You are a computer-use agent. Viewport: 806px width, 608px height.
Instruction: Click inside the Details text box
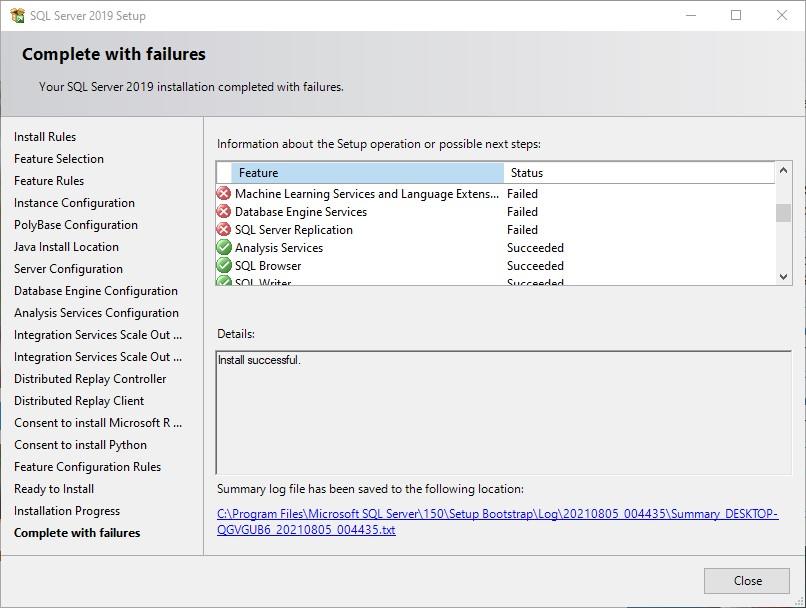(503, 412)
